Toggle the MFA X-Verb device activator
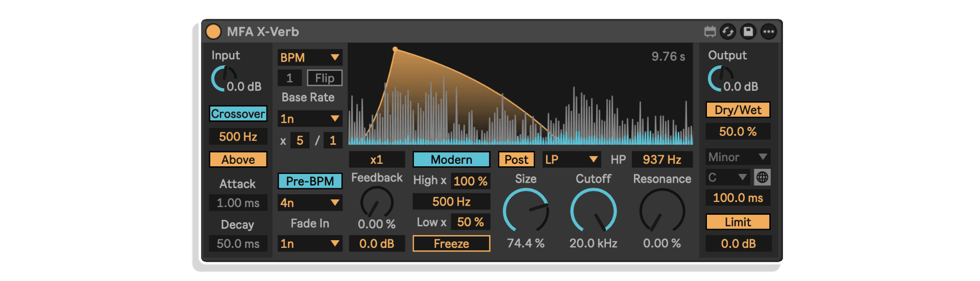Screen dimensions: 980x281 click(213, 32)
